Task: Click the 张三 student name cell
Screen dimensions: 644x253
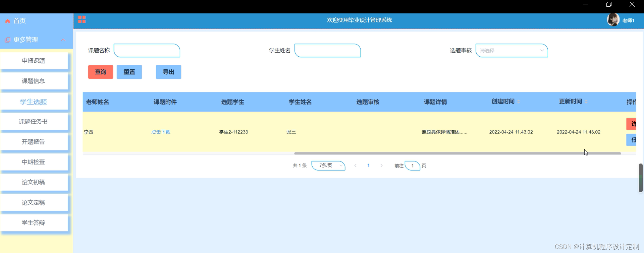Action: click(x=291, y=132)
